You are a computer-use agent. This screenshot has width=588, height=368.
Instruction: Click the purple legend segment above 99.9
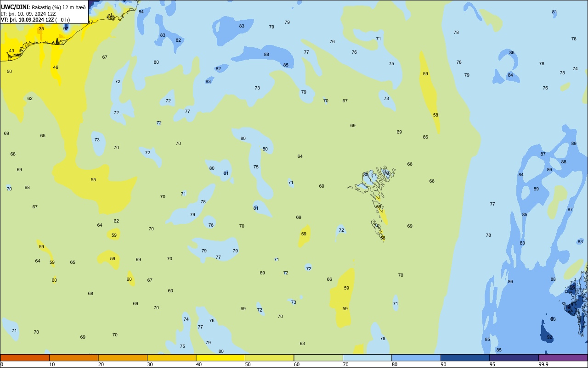(x=563, y=357)
